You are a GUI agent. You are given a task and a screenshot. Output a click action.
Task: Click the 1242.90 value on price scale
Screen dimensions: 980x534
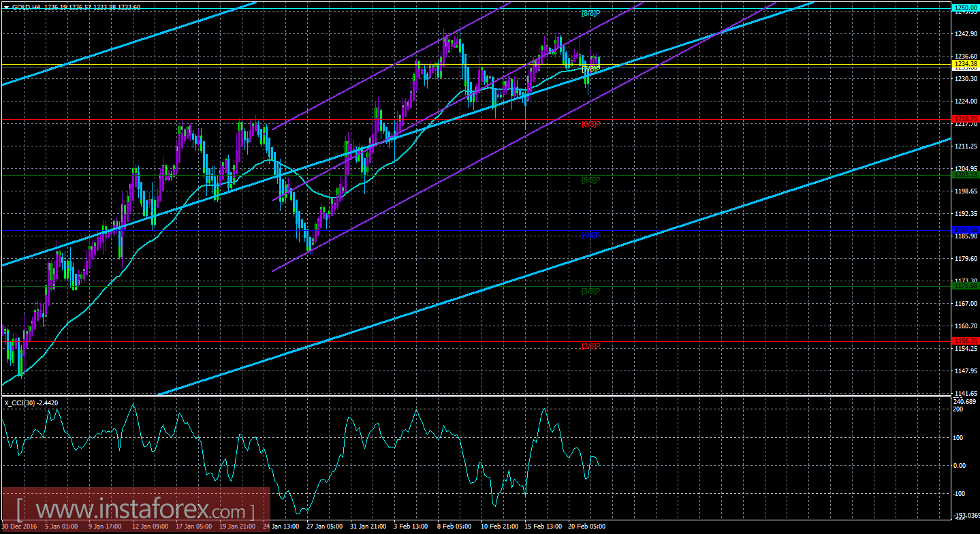coord(965,34)
